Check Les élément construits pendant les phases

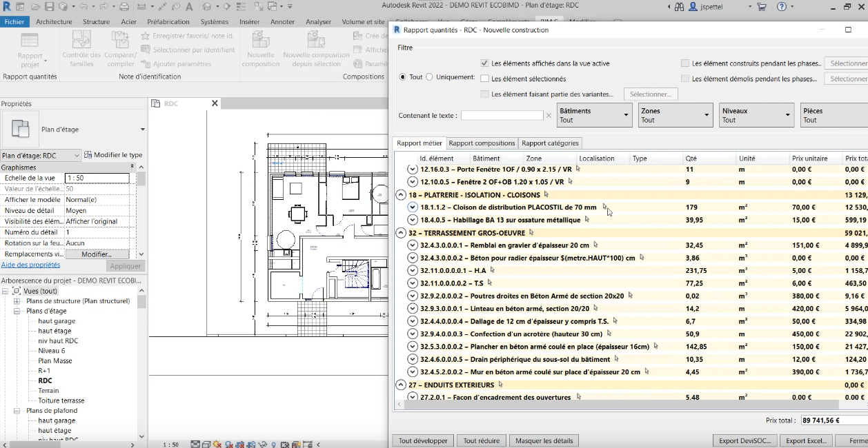(x=685, y=63)
